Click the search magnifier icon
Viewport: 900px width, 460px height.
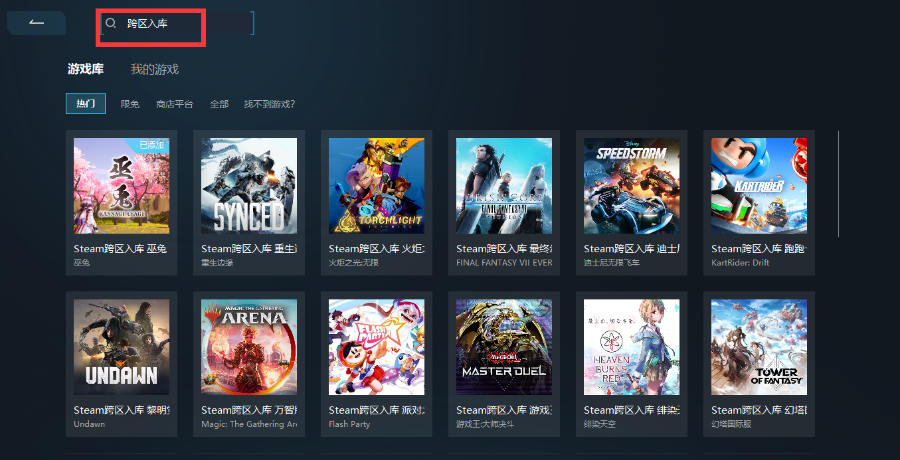pos(111,23)
